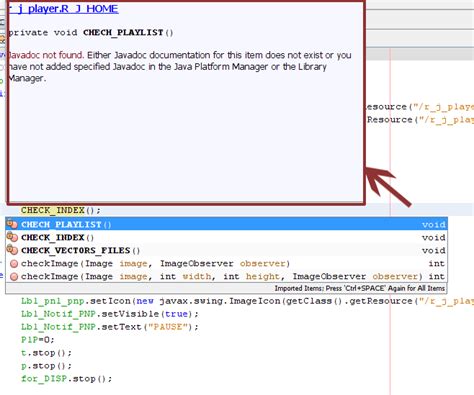Click the CHECK_INDEX private method icon
The width and height of the screenshot is (474, 395).
[12, 237]
